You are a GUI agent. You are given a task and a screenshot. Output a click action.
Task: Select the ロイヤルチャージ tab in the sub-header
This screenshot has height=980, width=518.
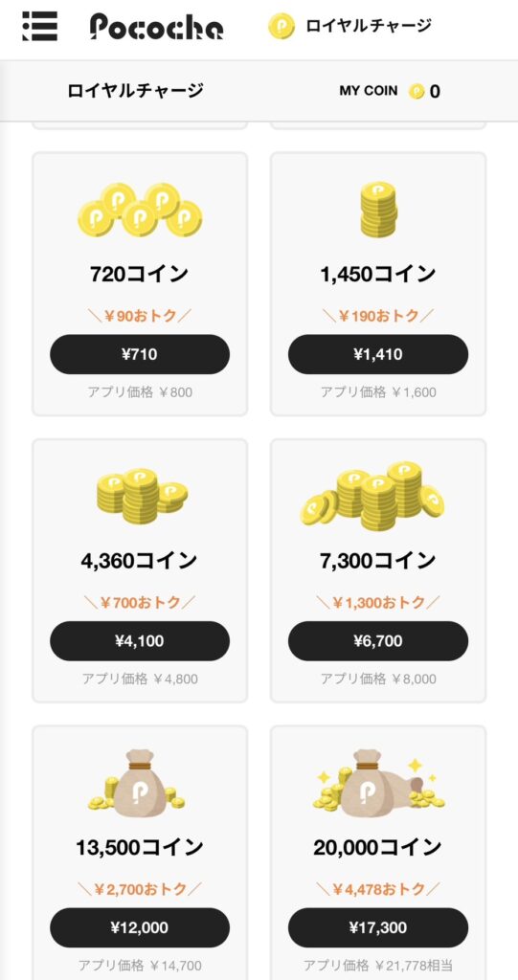coord(135,91)
